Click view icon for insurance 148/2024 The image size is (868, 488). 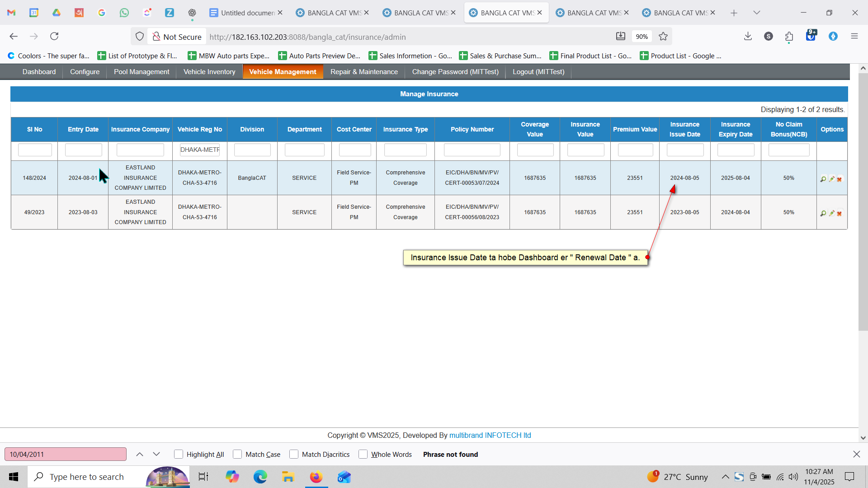point(823,179)
